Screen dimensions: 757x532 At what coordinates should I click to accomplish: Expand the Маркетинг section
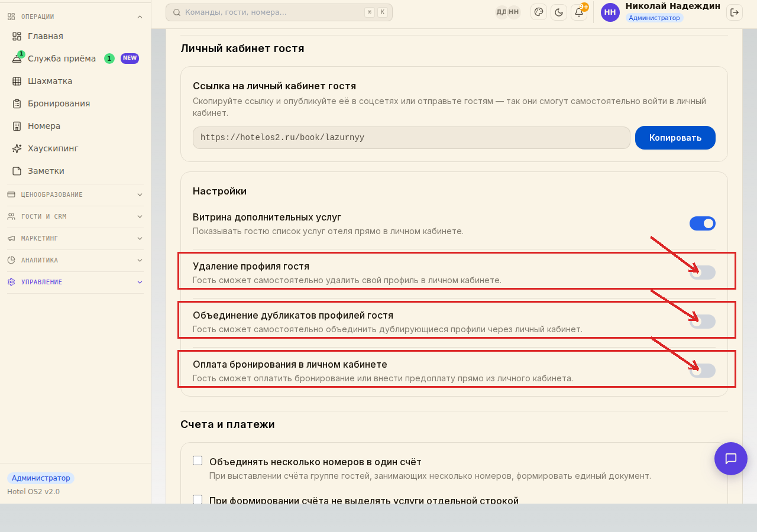click(x=140, y=238)
